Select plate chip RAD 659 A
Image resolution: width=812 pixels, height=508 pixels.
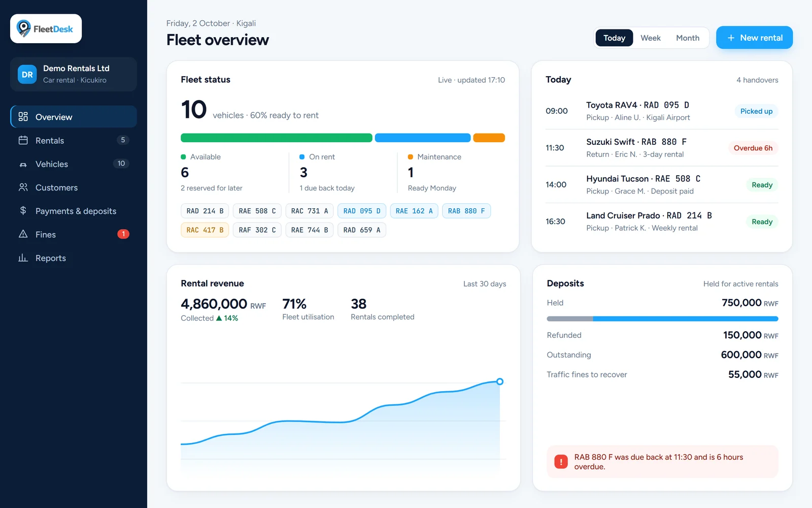[362, 230]
